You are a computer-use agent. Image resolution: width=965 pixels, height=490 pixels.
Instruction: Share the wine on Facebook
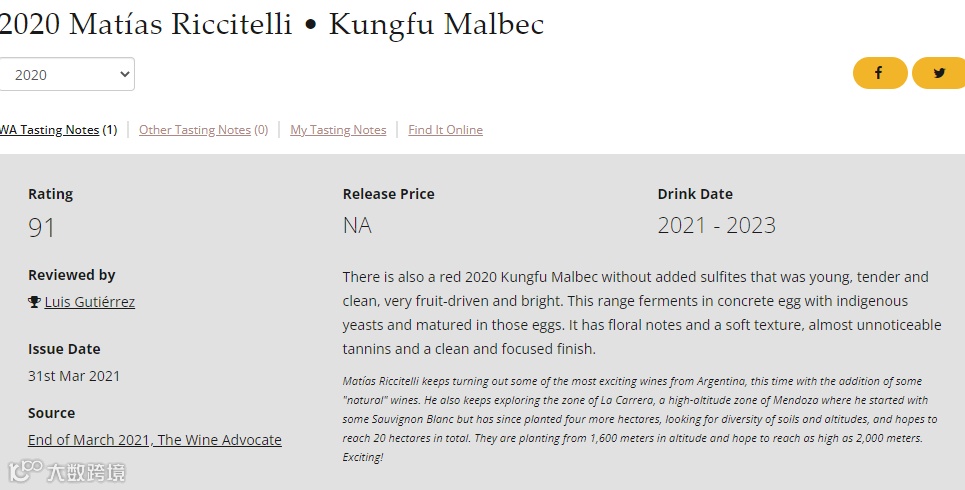879,73
